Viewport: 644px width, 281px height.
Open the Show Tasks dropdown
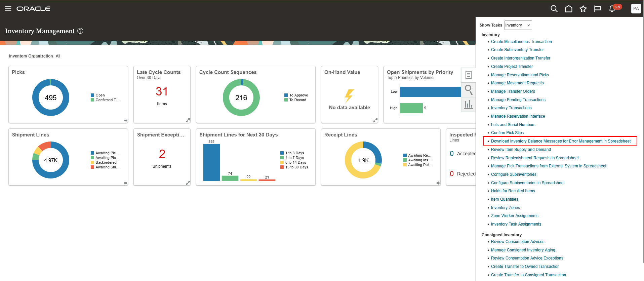[x=518, y=25]
